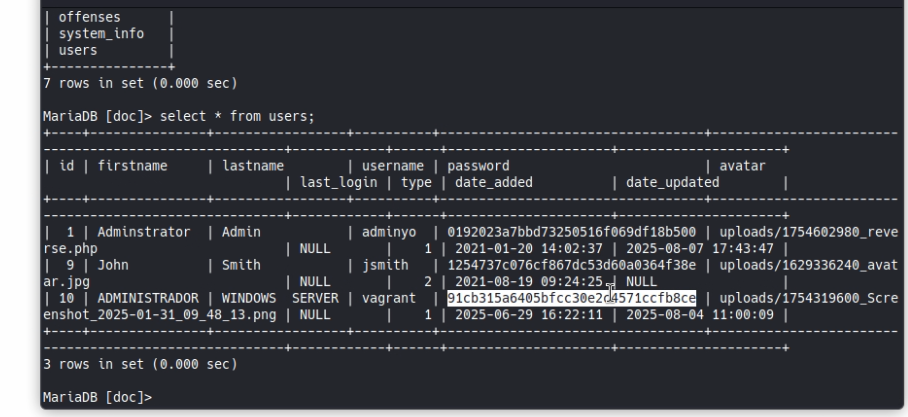Click the type column header
Image resolution: width=908 pixels, height=417 pixels.
[x=416, y=183]
